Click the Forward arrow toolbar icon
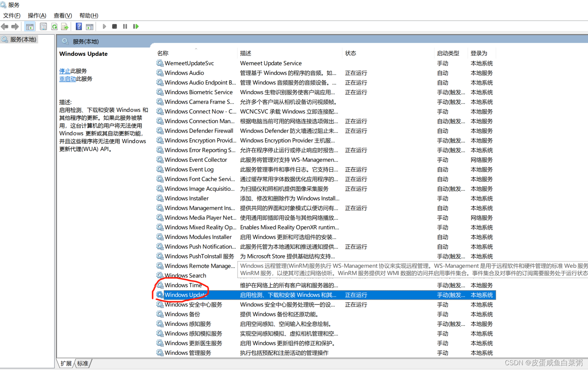Image resolution: width=588 pixels, height=370 pixels. (x=15, y=26)
